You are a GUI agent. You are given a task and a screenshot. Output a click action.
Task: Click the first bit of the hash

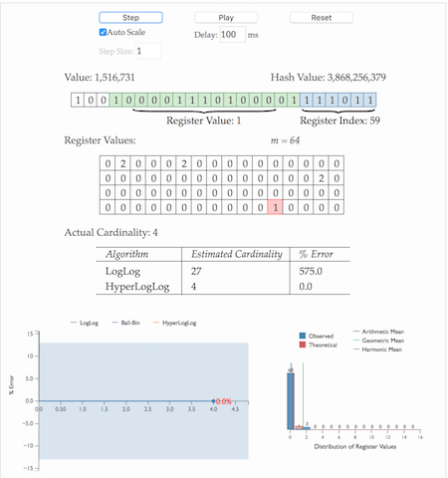click(x=78, y=100)
